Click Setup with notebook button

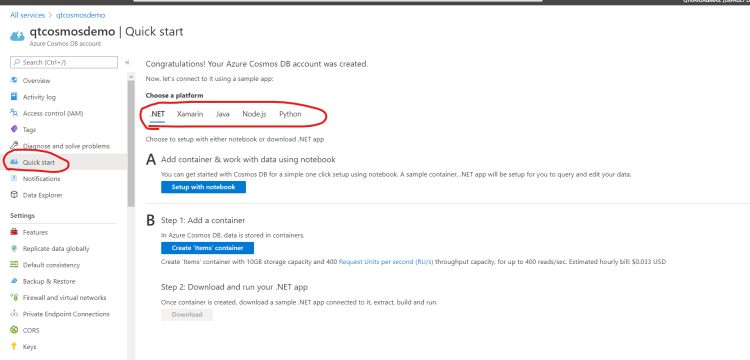pos(203,187)
